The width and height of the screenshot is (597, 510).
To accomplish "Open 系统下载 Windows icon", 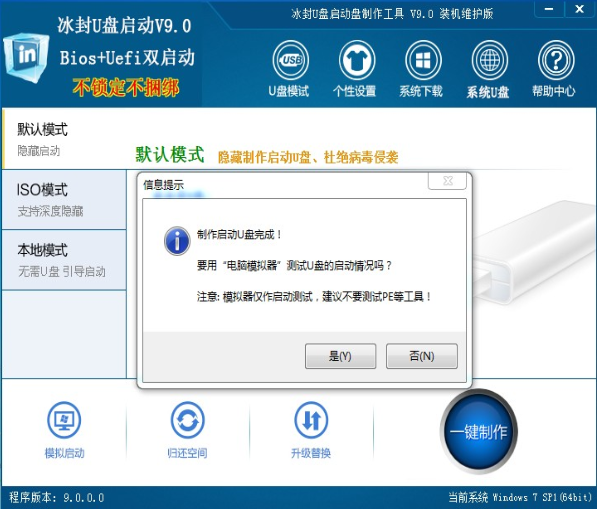I will click(423, 60).
